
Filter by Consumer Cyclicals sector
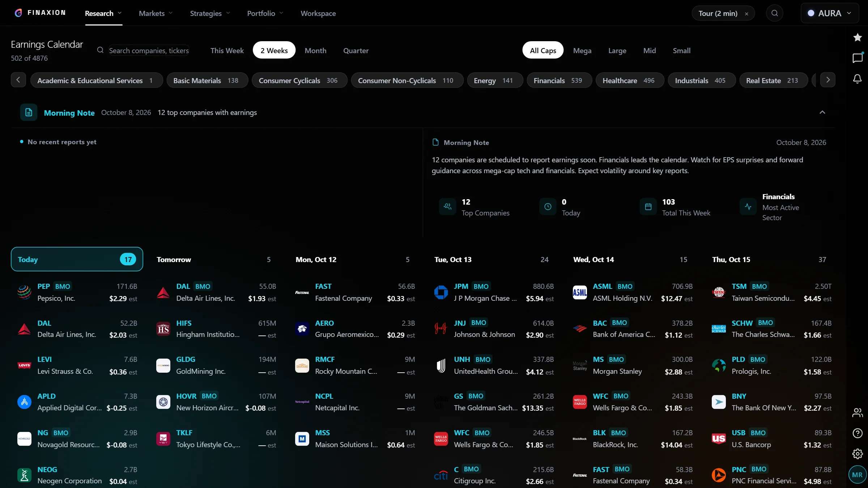[299, 80]
